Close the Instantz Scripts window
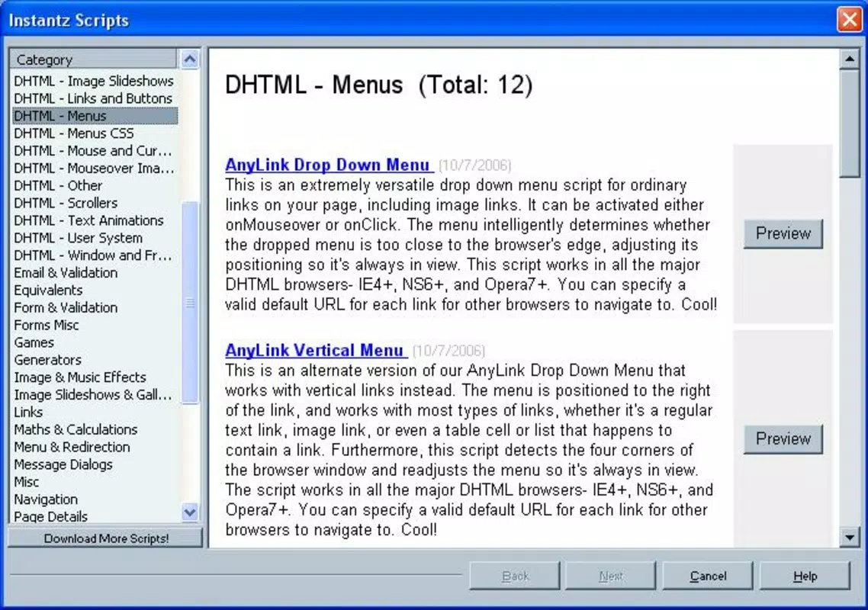This screenshot has height=610, width=868. [849, 20]
